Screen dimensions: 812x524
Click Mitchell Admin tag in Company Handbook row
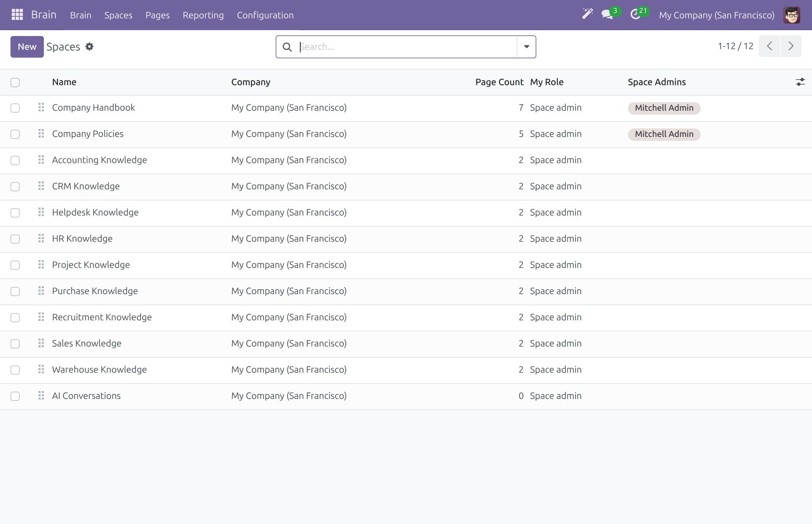(x=664, y=108)
